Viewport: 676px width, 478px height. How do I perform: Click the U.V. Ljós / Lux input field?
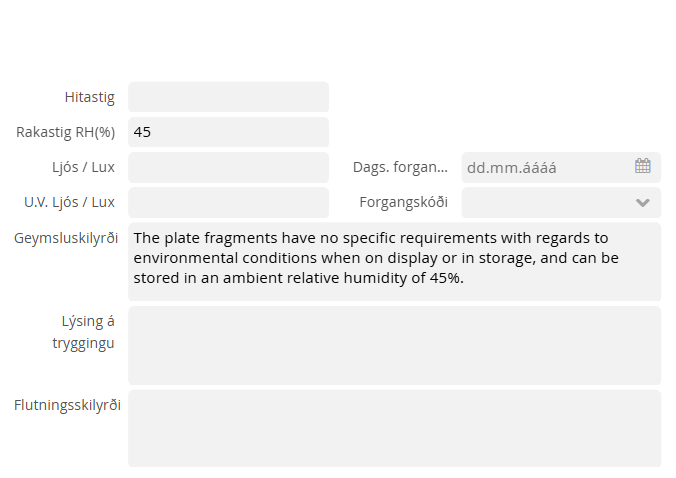[228, 202]
